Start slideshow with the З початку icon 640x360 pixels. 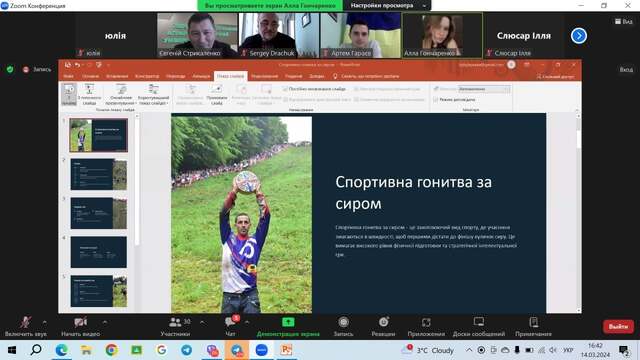(x=69, y=94)
